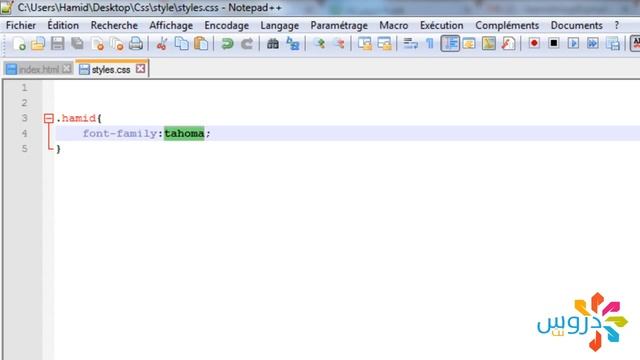Click the Save All icon
The image size is (640, 360).
[x=77, y=44]
